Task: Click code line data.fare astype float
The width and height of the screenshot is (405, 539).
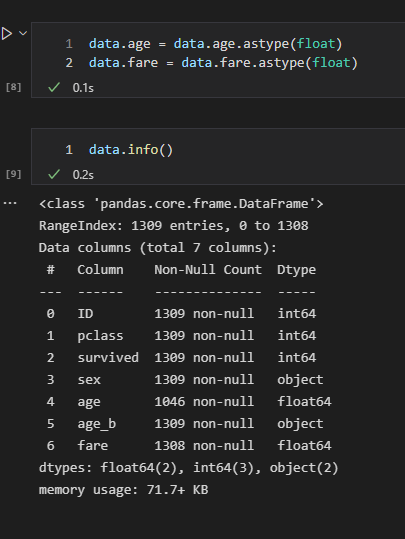Action: point(223,63)
